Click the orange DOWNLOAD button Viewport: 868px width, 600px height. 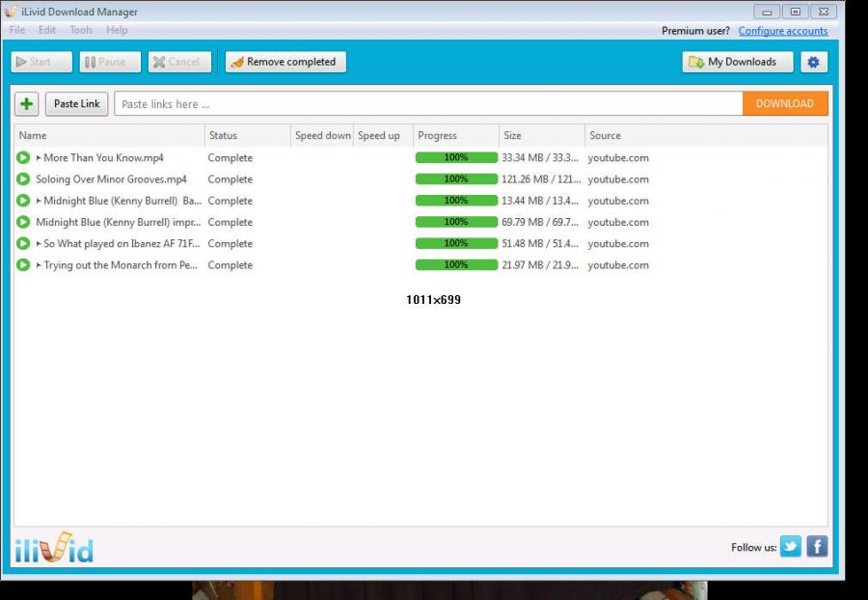pos(785,103)
